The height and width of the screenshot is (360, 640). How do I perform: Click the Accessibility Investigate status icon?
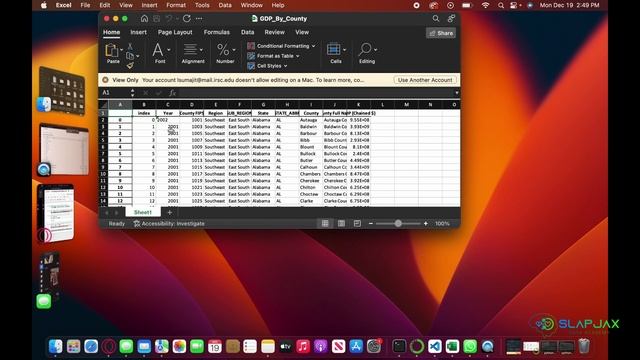137,223
